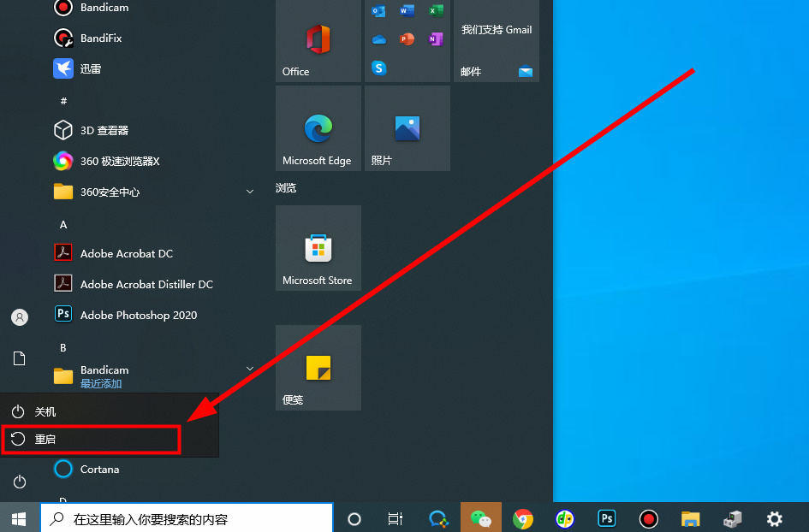Open the Skype icon in the Office tile group
The height and width of the screenshot is (532, 809).
378,68
